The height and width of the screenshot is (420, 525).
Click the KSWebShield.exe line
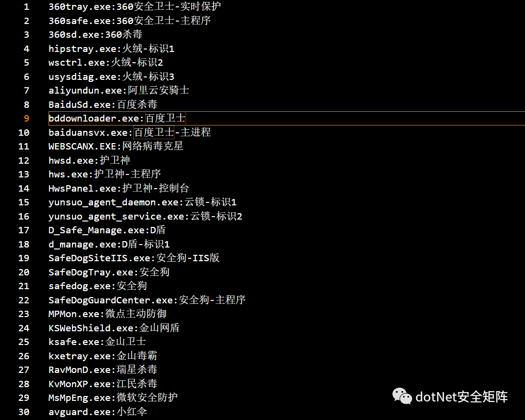click(114, 328)
